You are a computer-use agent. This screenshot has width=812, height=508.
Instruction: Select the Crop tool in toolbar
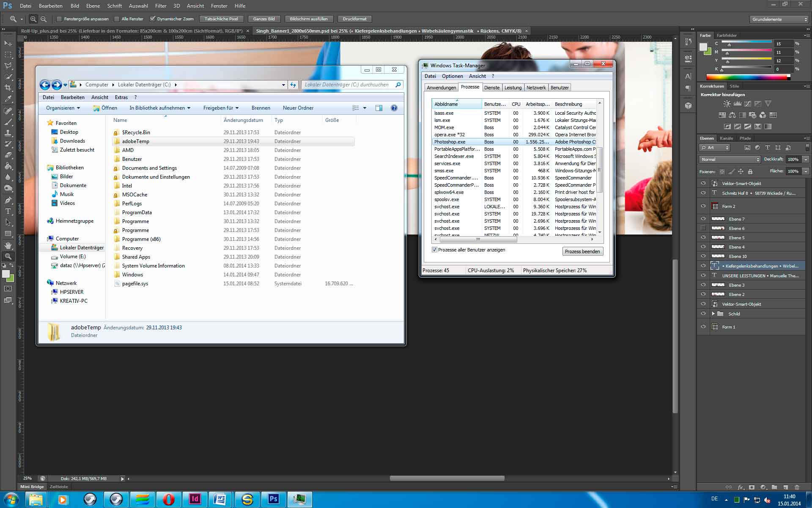8,88
